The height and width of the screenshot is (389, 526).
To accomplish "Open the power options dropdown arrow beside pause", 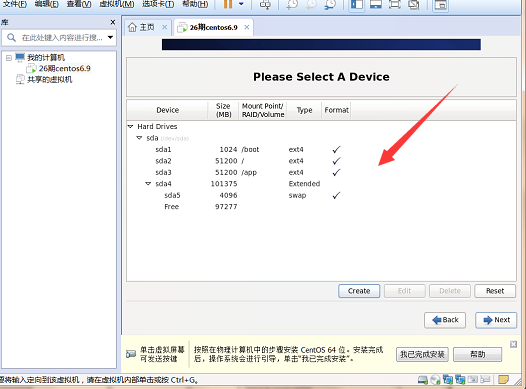I will point(241,4).
